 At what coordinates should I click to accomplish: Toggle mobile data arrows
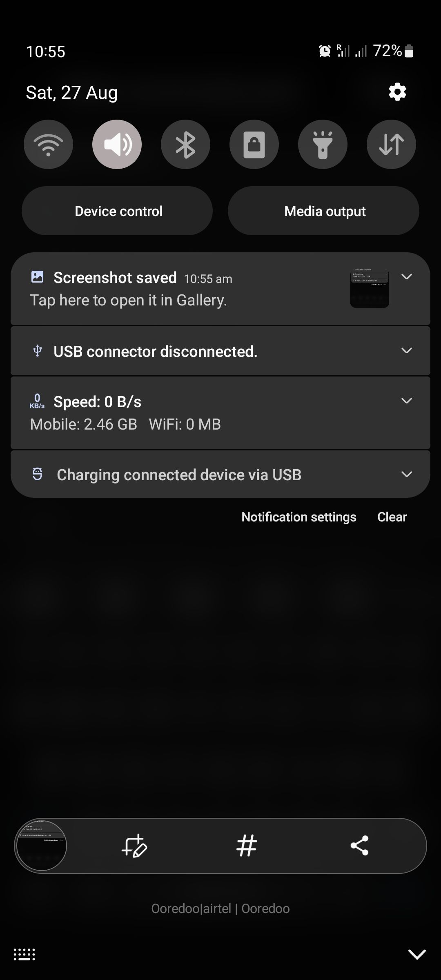click(x=391, y=144)
